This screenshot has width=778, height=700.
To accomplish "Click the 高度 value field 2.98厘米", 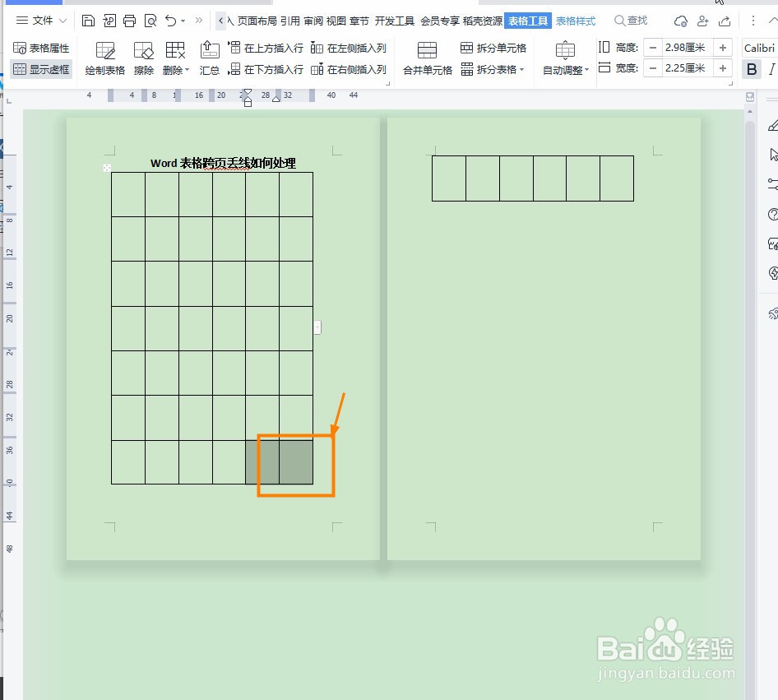I will (688, 48).
